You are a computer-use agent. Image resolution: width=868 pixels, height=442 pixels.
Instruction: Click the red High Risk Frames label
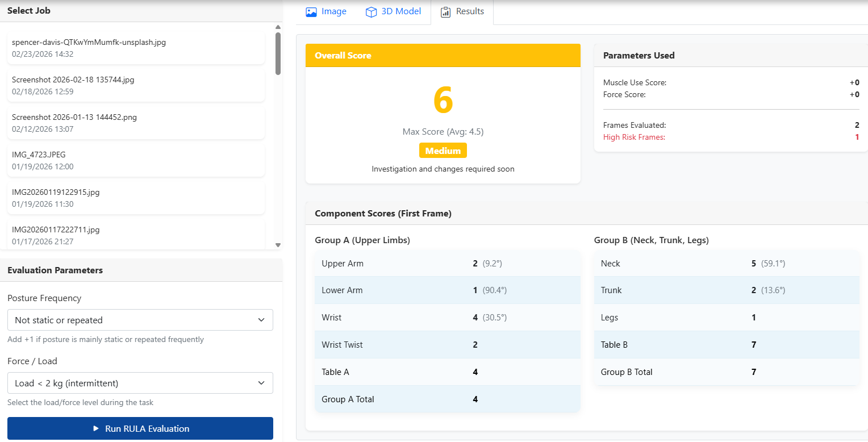[634, 137]
